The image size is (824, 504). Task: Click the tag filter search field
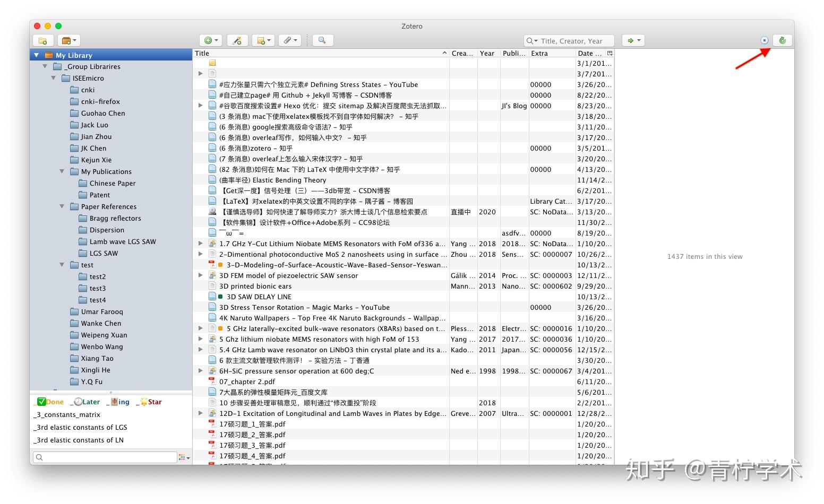[x=105, y=457]
